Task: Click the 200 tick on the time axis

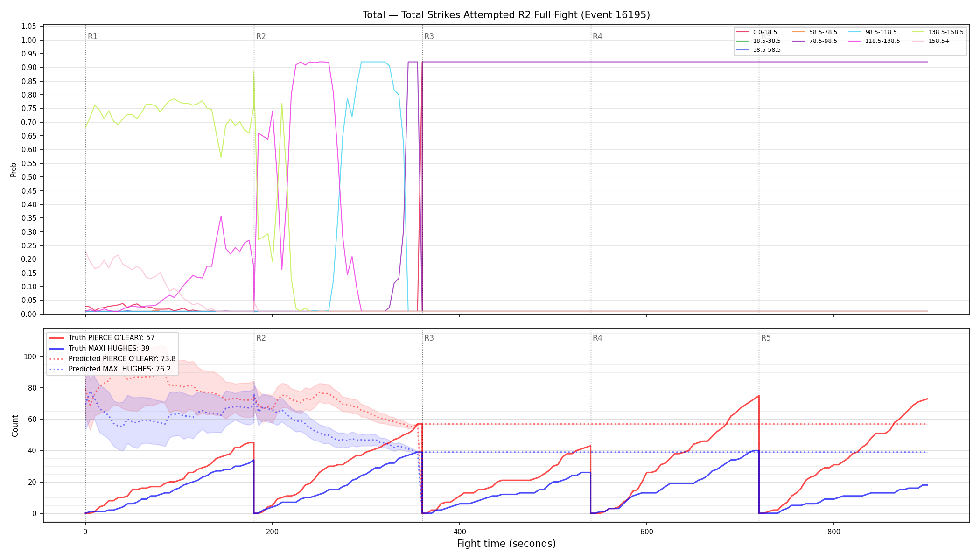Action: (273, 531)
